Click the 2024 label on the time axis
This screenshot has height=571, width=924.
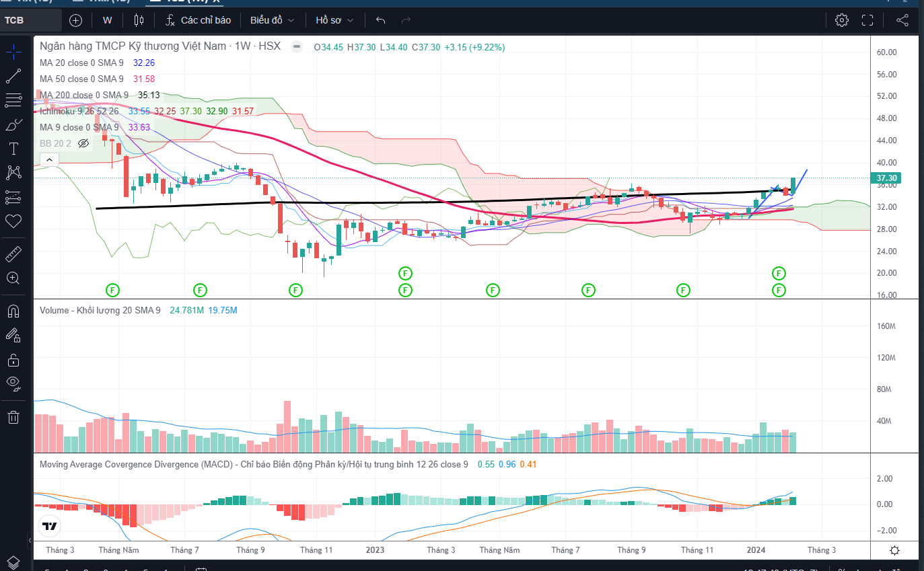[x=757, y=550]
